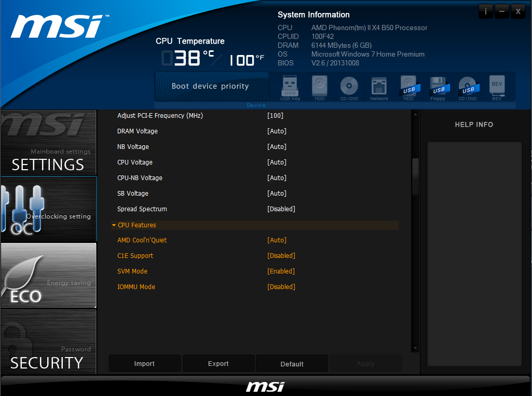This screenshot has height=396, width=532.
Task: Open CPU-NB Voltage [Auto] option
Action: (277, 178)
